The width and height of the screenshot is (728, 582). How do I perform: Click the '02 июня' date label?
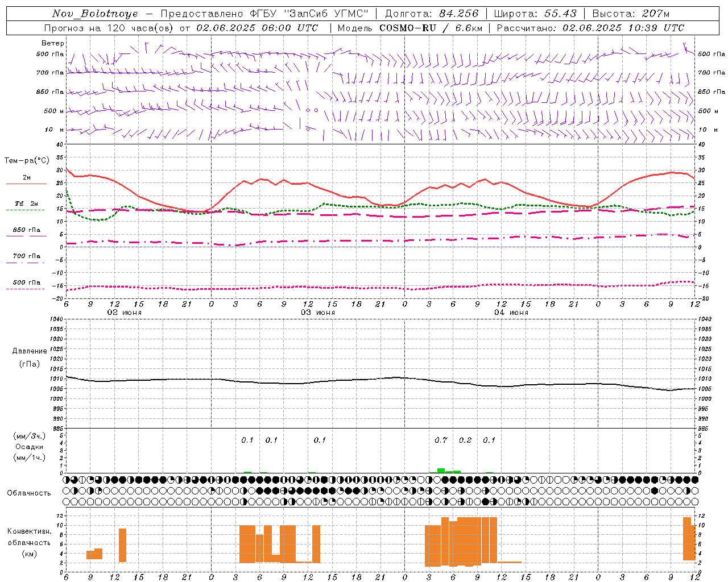pos(125,313)
